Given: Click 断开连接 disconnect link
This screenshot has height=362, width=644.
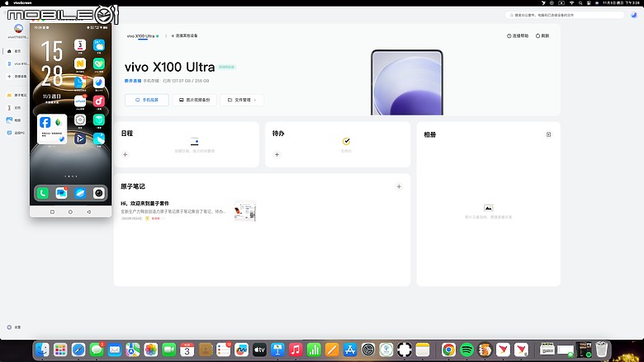Looking at the screenshot, I should point(133,81).
